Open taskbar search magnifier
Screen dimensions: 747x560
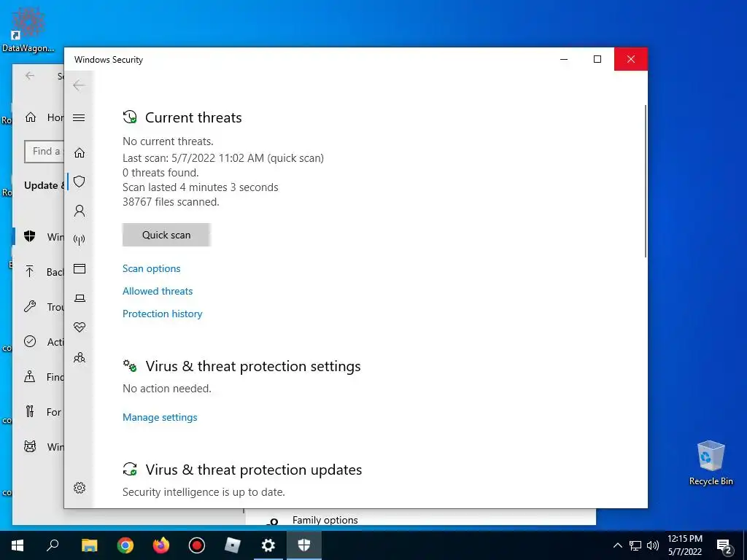pos(53,545)
